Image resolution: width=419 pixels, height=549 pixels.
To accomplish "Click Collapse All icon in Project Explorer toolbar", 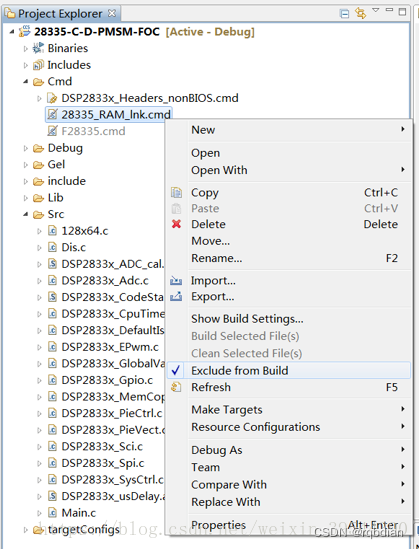I will click(x=344, y=14).
